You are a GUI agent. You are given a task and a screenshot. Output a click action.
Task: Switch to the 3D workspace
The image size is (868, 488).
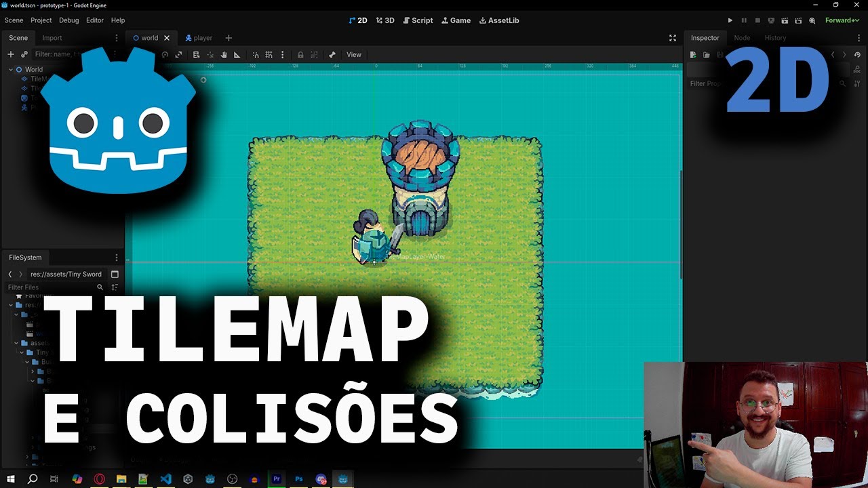click(x=385, y=20)
